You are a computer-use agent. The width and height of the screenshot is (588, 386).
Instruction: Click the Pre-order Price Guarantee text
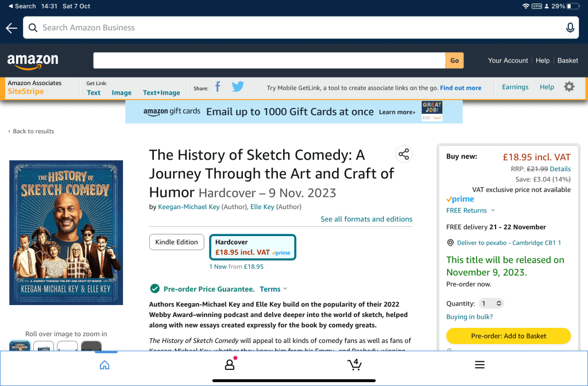(x=209, y=289)
